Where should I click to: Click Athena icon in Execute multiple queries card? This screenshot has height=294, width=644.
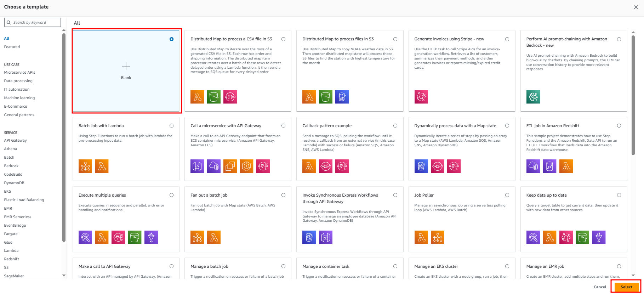click(x=85, y=237)
